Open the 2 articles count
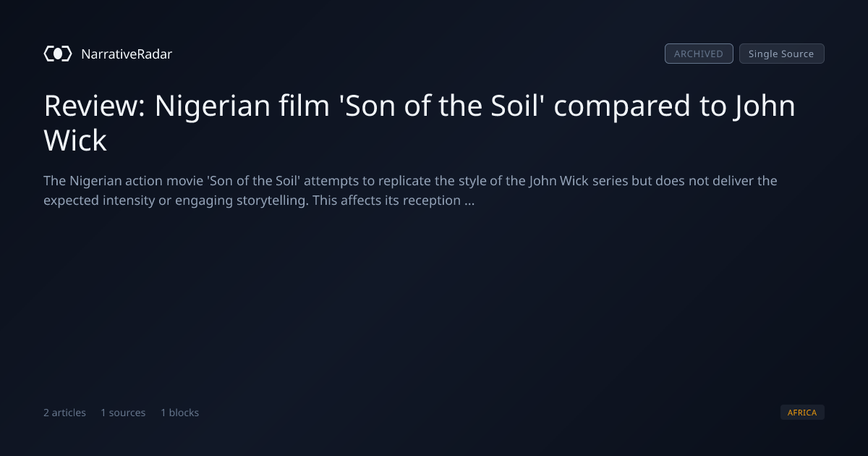Image resolution: width=868 pixels, height=456 pixels. (x=64, y=413)
